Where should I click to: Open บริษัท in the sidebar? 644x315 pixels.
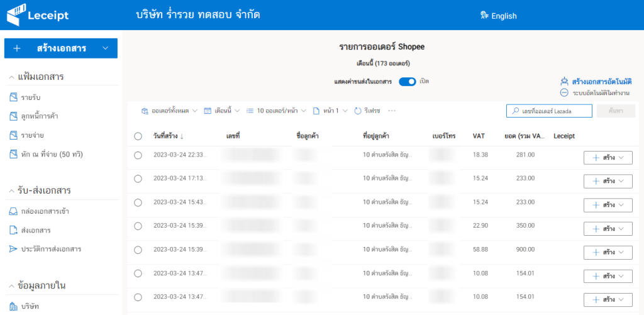click(x=30, y=306)
